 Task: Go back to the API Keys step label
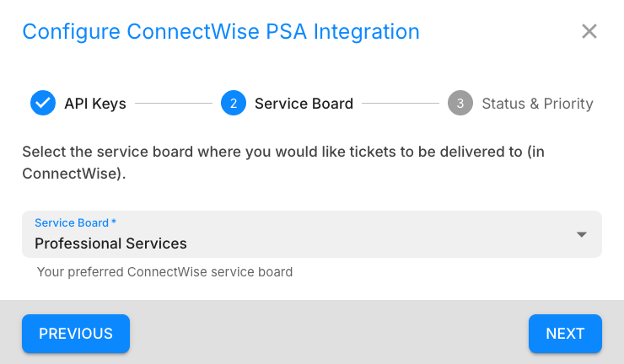(x=95, y=104)
